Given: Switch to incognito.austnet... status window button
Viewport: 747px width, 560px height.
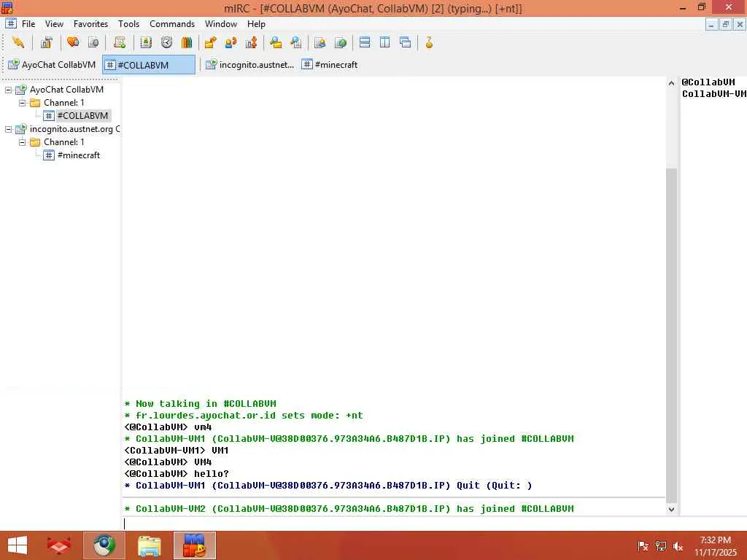Looking at the screenshot, I should tap(249, 65).
